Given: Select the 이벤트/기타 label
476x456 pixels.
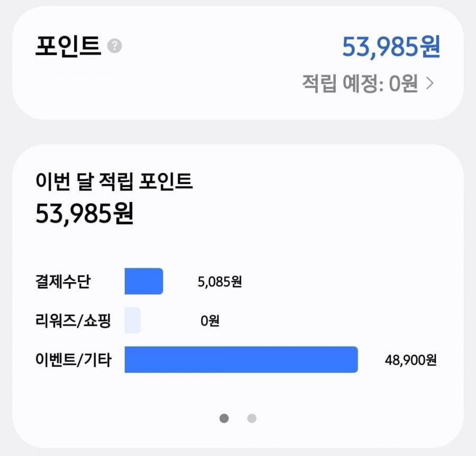Looking at the screenshot, I should click(x=74, y=360).
